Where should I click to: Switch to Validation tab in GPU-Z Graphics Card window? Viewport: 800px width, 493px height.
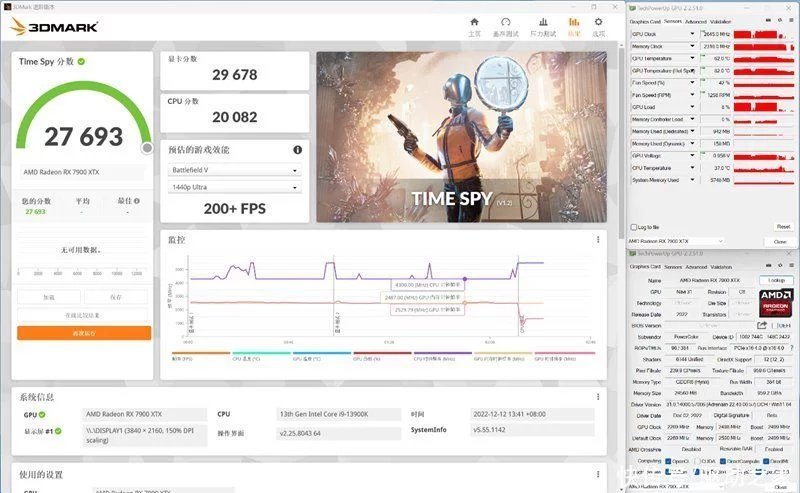[x=720, y=267]
